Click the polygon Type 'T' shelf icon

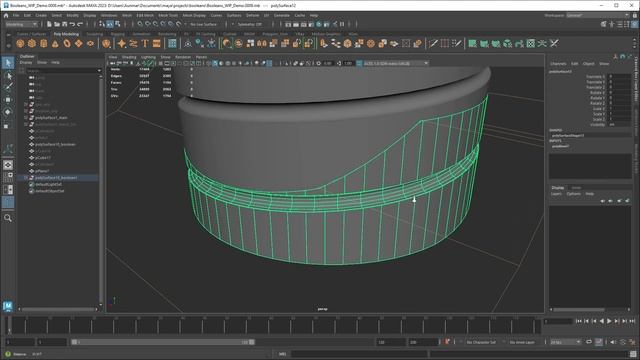point(145,43)
